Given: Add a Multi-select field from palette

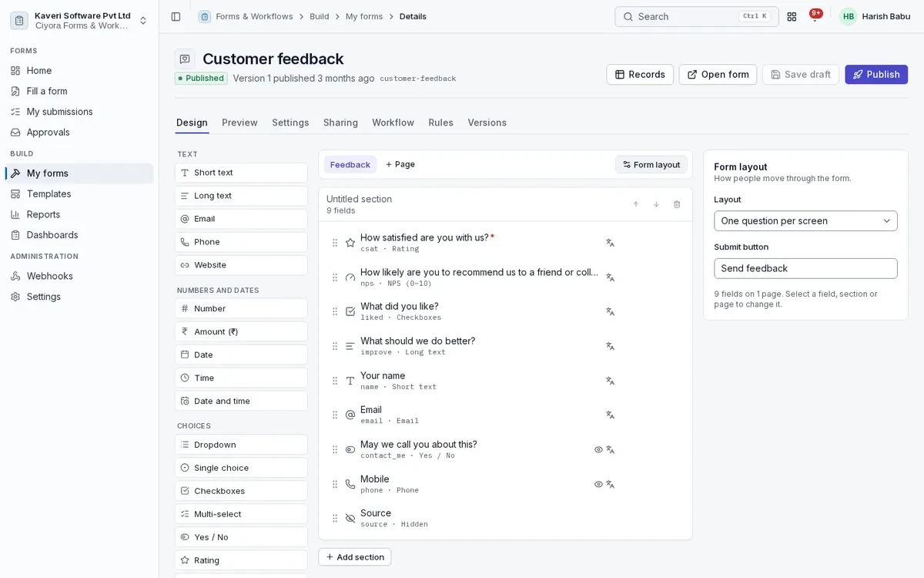Looking at the screenshot, I should click(241, 514).
